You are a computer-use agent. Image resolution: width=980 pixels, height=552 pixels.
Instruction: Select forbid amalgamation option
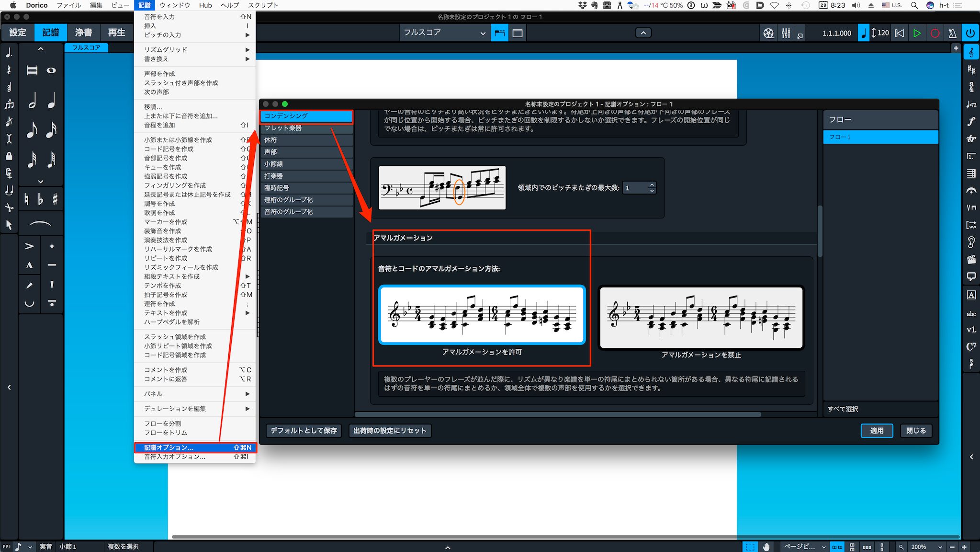701,318
